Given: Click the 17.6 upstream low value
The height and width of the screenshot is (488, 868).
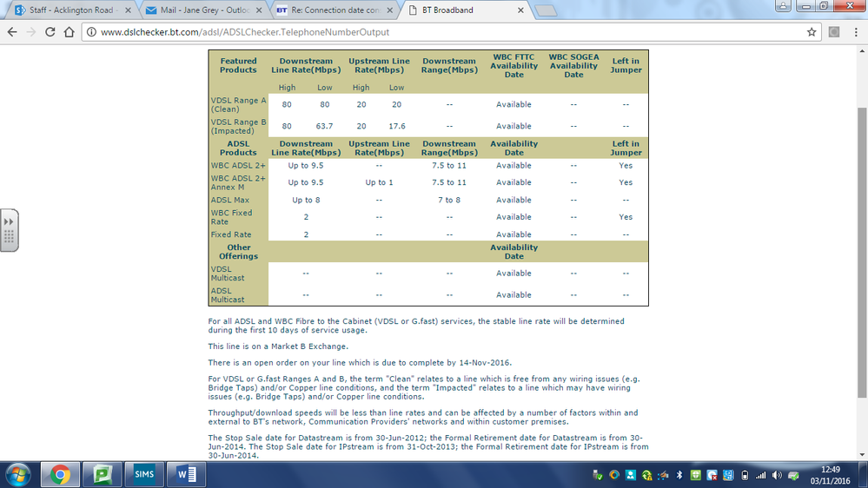Looking at the screenshot, I should [396, 126].
